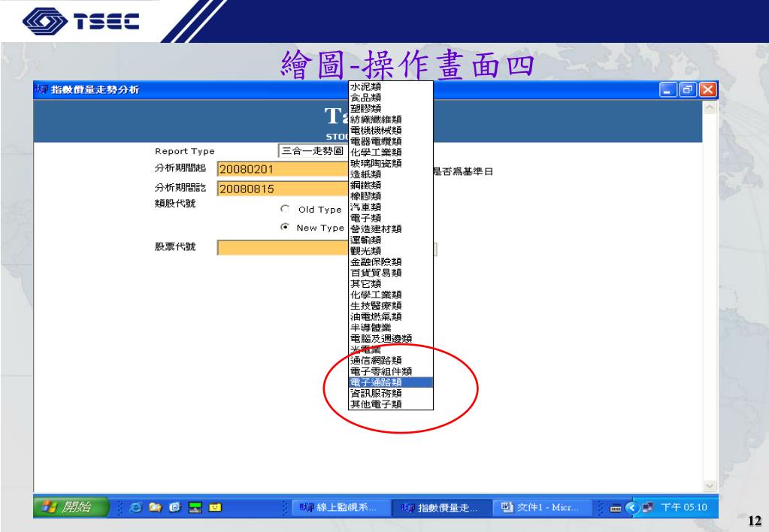
Task: Open Internet Explorer from quick launch
Action: (x=135, y=507)
